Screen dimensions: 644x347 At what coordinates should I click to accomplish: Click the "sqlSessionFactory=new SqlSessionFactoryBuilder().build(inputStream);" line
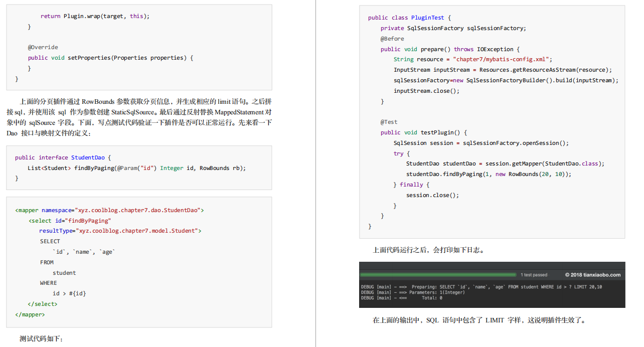[x=506, y=80]
